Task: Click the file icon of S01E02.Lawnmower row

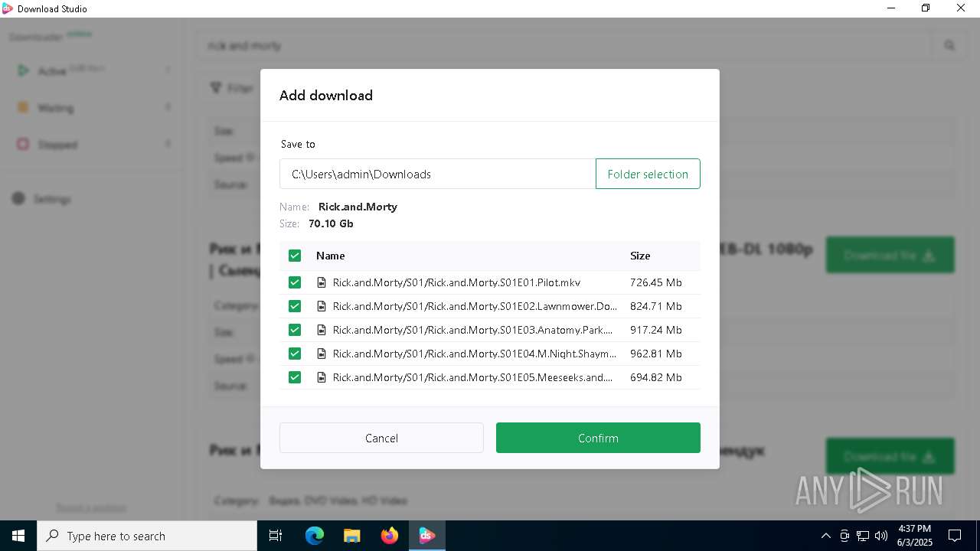Action: (x=322, y=306)
